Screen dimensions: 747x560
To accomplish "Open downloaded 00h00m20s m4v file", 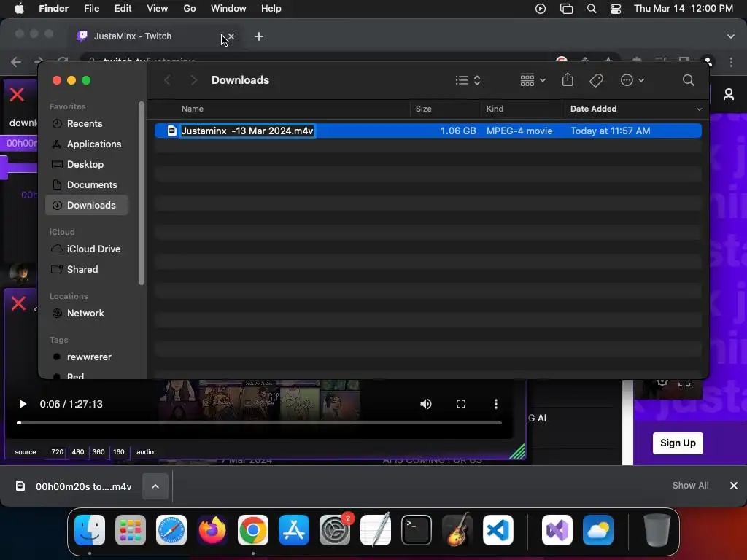I will click(x=75, y=486).
